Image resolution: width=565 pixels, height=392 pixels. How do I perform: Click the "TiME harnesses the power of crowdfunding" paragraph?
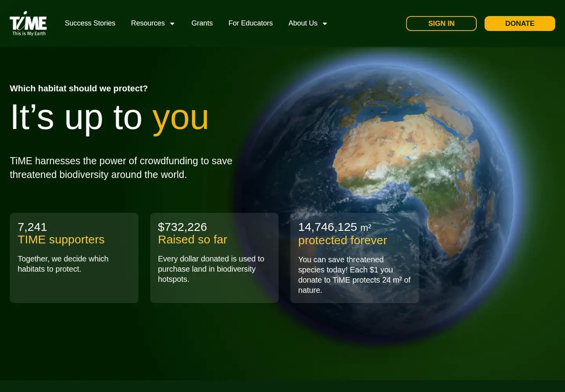pyautogui.click(x=121, y=168)
